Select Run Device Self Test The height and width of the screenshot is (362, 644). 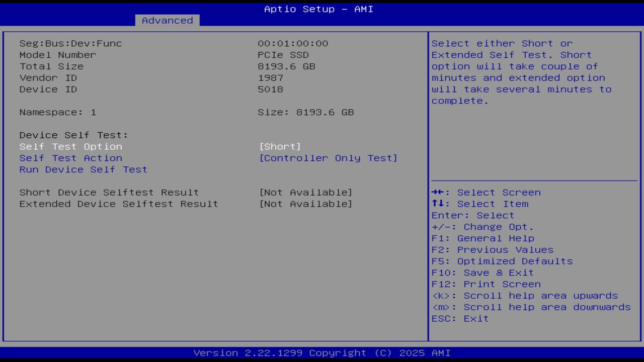pyautogui.click(x=83, y=169)
